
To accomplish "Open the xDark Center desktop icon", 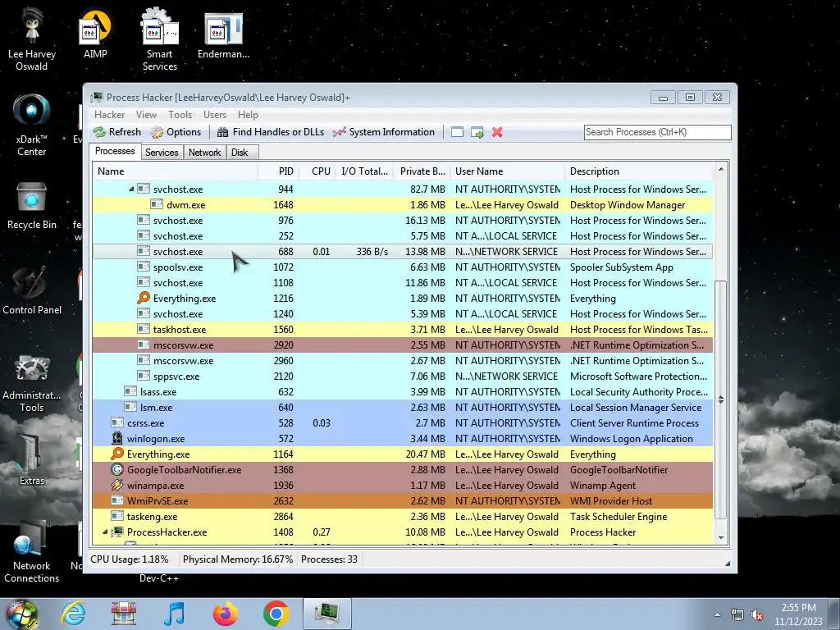I will point(32,126).
